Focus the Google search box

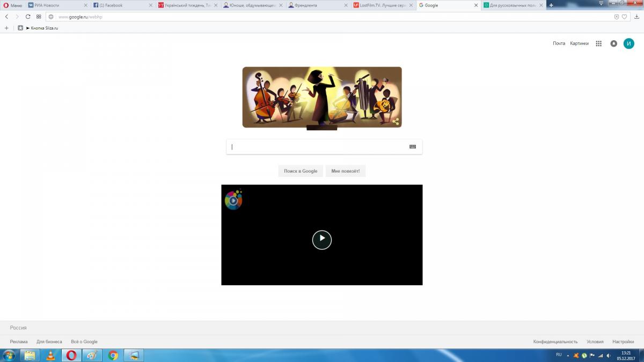[x=324, y=147]
